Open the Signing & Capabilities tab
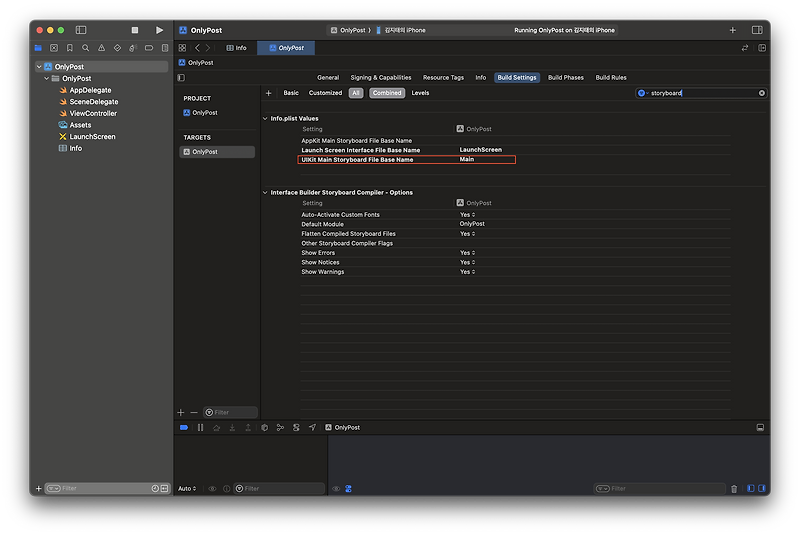 (x=380, y=77)
